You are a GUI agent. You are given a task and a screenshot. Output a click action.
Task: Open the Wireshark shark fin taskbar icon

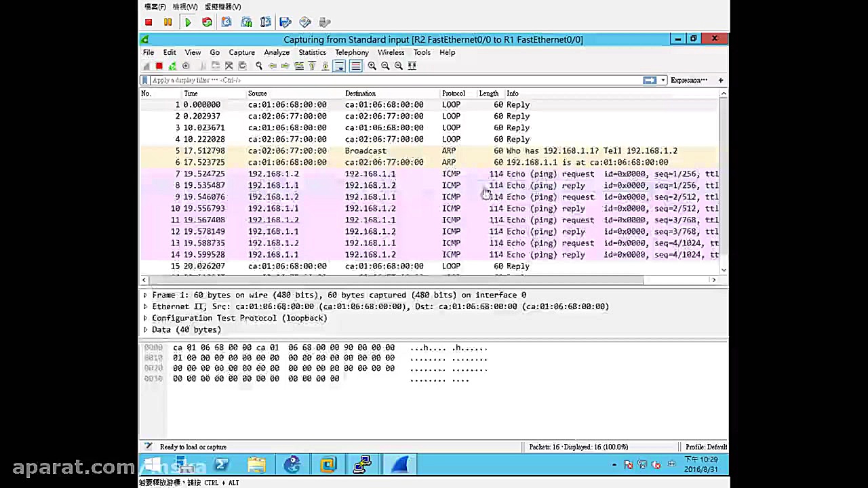[x=399, y=464]
